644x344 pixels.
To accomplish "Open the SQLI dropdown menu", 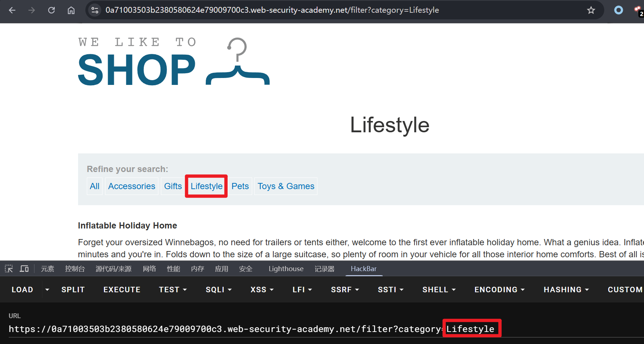I will [x=219, y=290].
